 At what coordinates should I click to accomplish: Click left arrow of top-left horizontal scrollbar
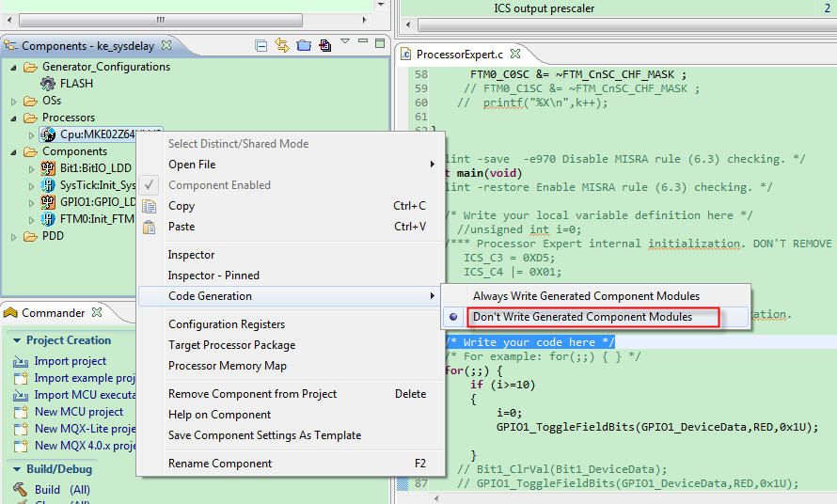pos(9,21)
